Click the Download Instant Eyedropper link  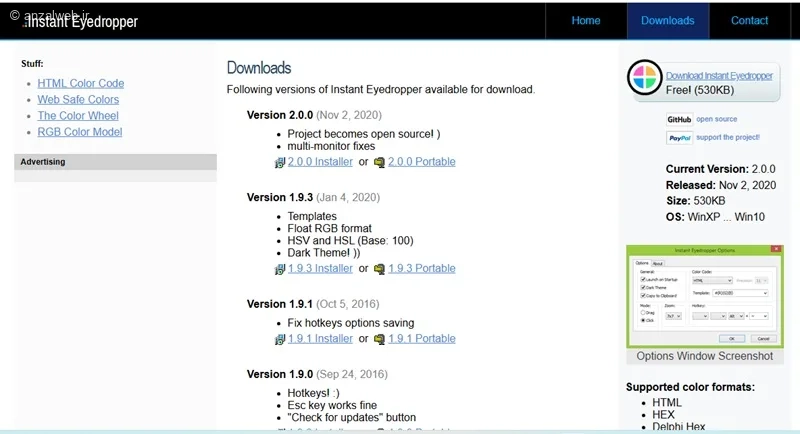pyautogui.click(x=719, y=76)
